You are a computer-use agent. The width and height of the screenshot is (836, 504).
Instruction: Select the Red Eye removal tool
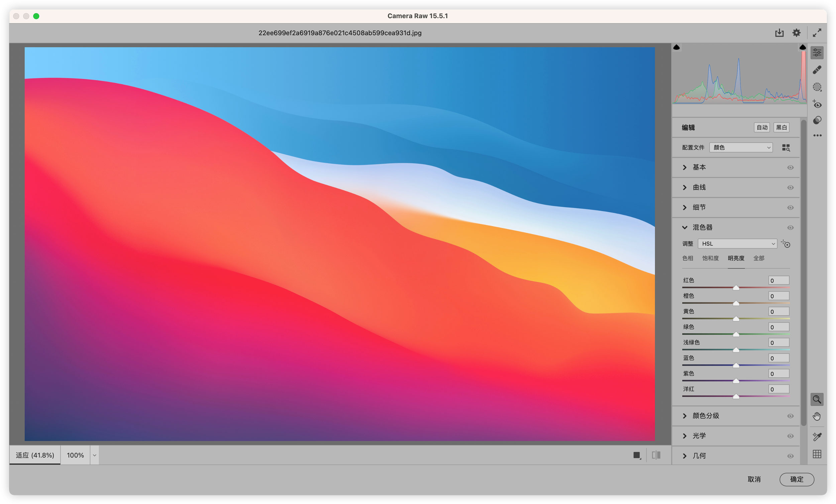pos(817,104)
